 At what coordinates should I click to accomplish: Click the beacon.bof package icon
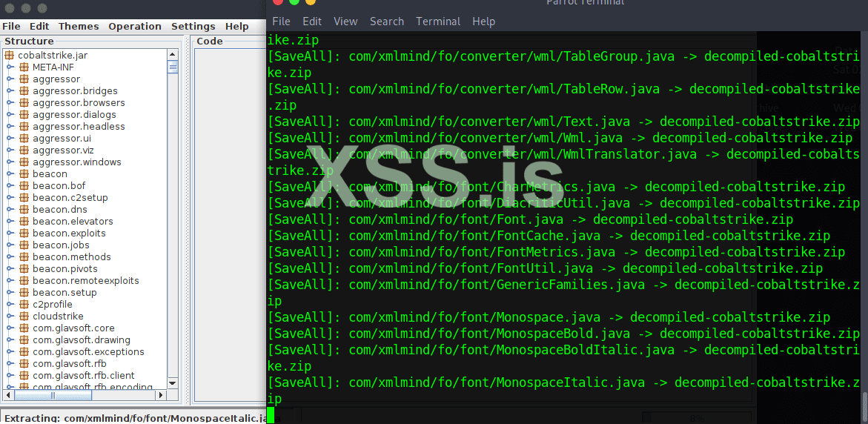point(23,186)
